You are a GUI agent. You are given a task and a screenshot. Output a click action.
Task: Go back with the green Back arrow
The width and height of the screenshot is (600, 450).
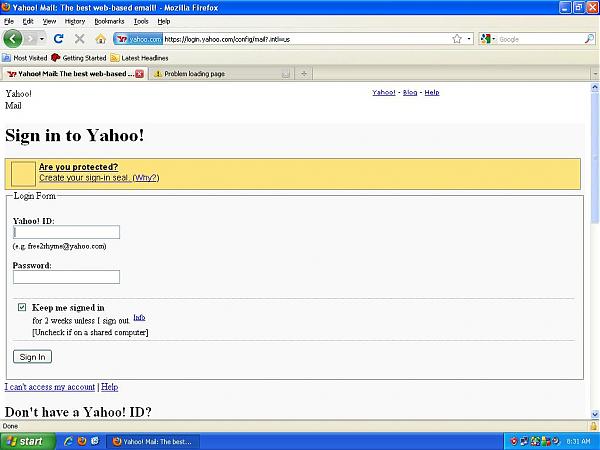pos(13,39)
